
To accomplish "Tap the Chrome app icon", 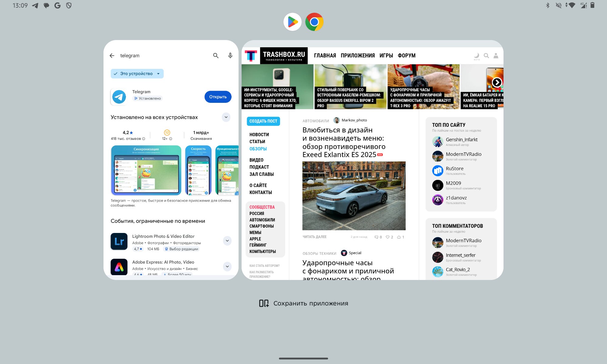I will pos(314,22).
